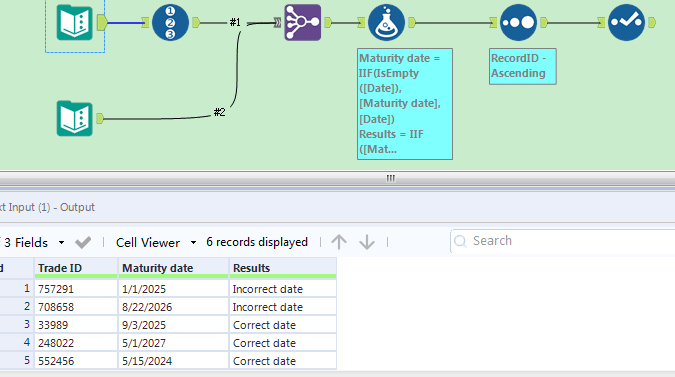This screenshot has width=675, height=377.
Task: Select cell 9/3/2025
Action: 173,325
